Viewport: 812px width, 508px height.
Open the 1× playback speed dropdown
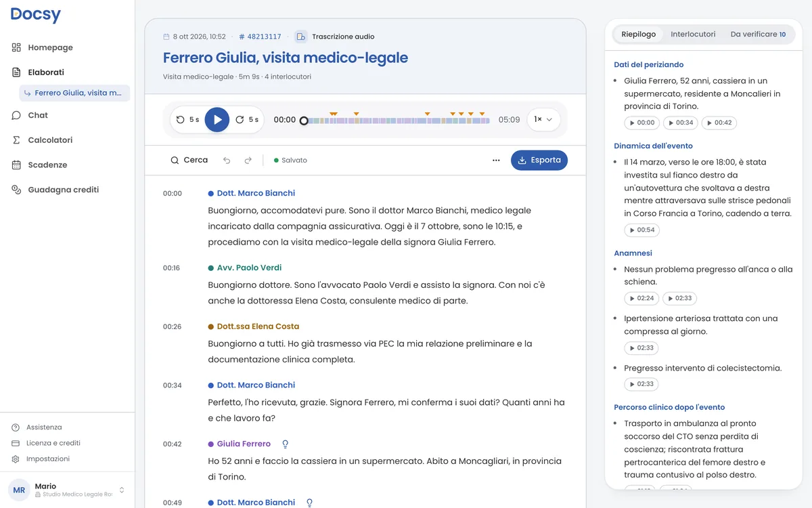click(543, 120)
